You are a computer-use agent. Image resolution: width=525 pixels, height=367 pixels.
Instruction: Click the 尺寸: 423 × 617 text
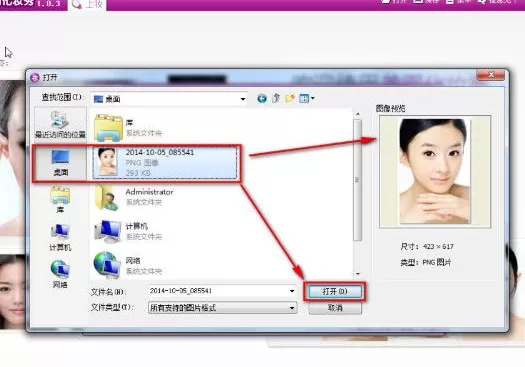(x=427, y=246)
